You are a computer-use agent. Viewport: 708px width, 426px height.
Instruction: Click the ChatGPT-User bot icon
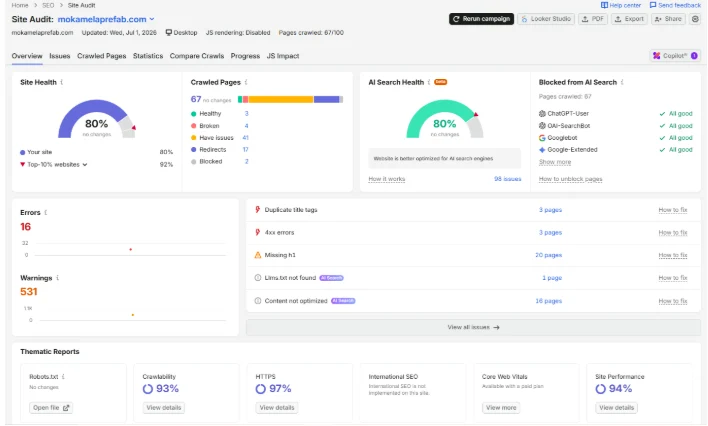coord(542,113)
